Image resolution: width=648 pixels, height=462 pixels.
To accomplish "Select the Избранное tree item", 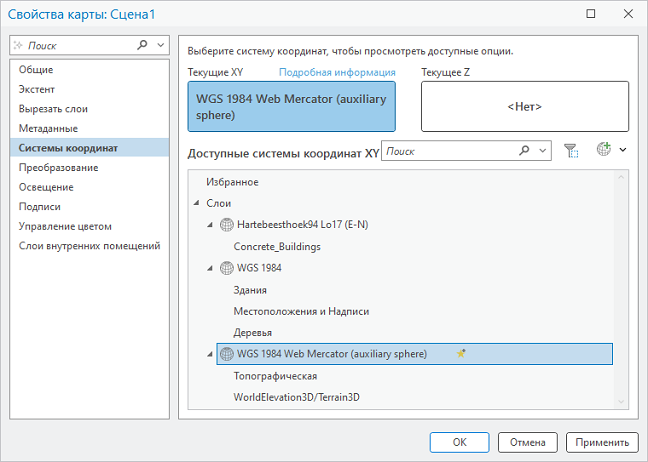I will (232, 182).
